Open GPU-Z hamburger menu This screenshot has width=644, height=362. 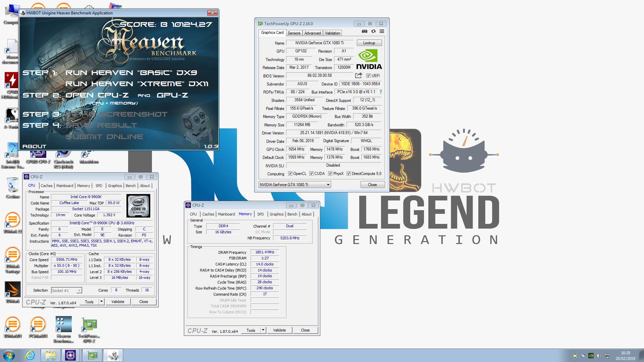click(x=382, y=32)
